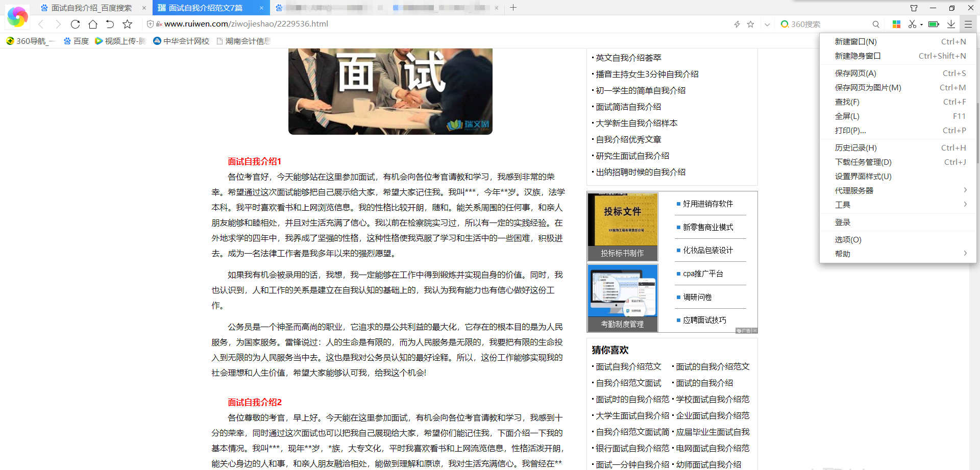Screen dimensions: 980x470
Task: Go to the browser home page icon
Action: pyautogui.click(x=92, y=24)
